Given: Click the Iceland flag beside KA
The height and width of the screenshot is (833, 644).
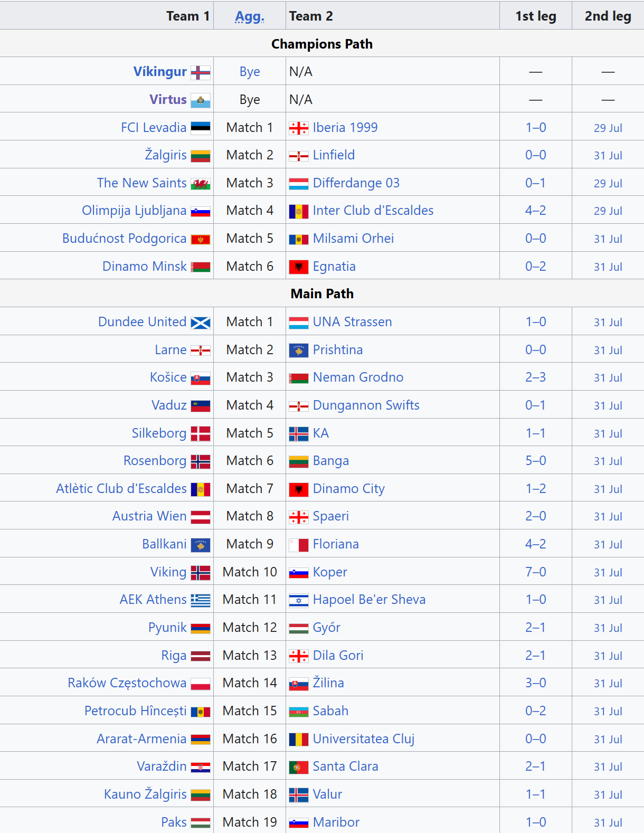Looking at the screenshot, I should tap(299, 434).
